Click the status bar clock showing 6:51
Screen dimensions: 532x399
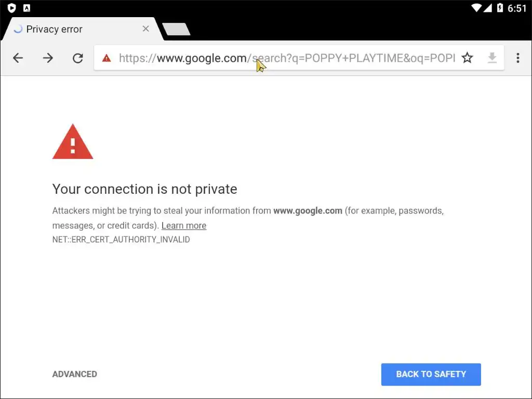pyautogui.click(x=517, y=8)
